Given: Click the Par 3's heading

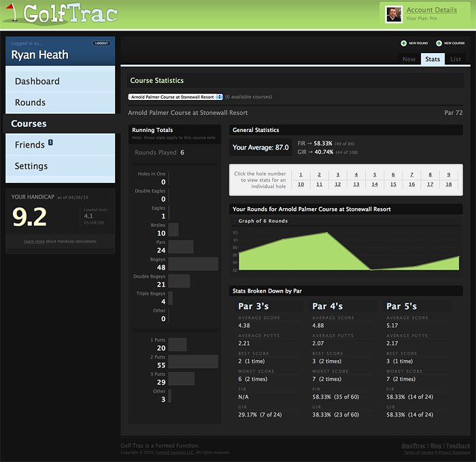Looking at the screenshot, I should point(254,306).
